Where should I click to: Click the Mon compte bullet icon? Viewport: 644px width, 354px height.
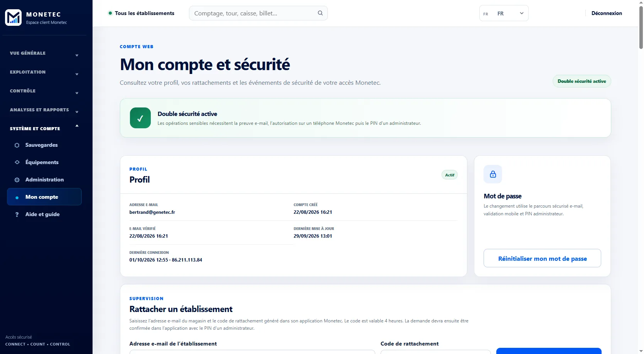(17, 198)
